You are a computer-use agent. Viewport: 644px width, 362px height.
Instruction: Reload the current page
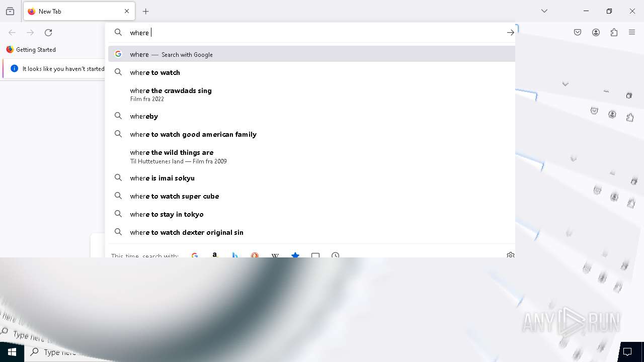tap(48, 33)
